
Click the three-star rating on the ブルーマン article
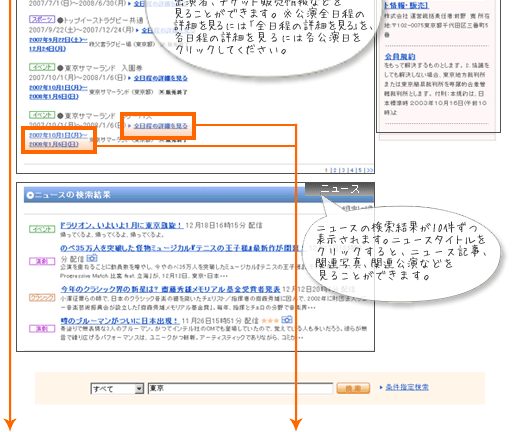(270, 321)
